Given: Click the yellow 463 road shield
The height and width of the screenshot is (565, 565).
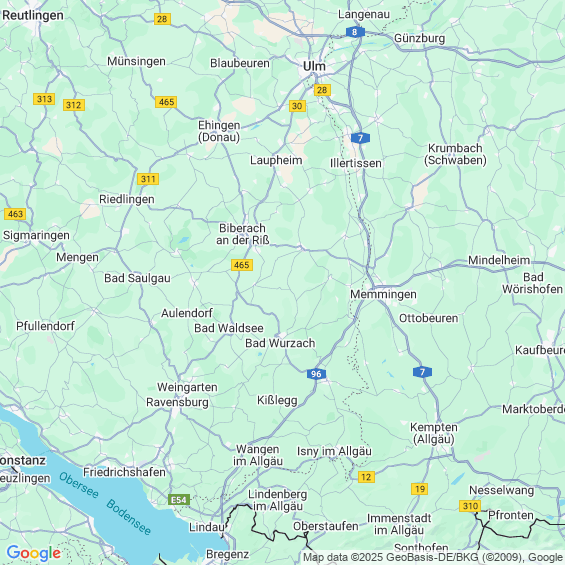Looking at the screenshot, I should pos(15,214).
